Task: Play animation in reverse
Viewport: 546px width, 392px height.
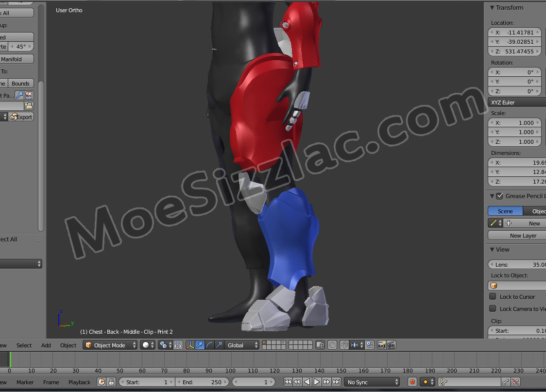Action: [307, 382]
